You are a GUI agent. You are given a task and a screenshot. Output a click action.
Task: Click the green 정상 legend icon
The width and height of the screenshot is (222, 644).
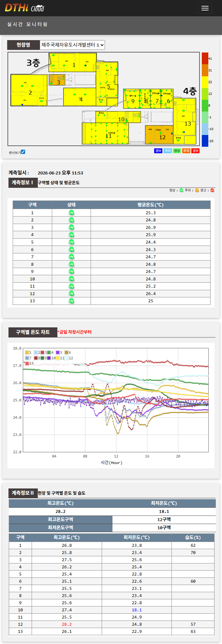point(182,190)
